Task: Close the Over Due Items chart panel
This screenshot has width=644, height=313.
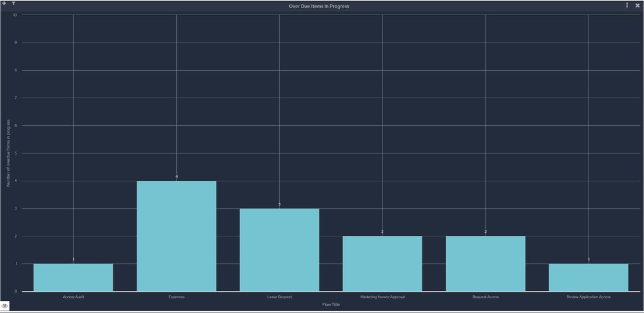Action: pyautogui.click(x=638, y=5)
